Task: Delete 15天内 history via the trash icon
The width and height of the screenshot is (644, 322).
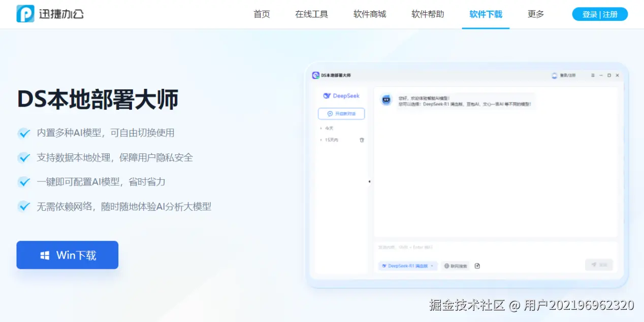Action: pos(362,140)
